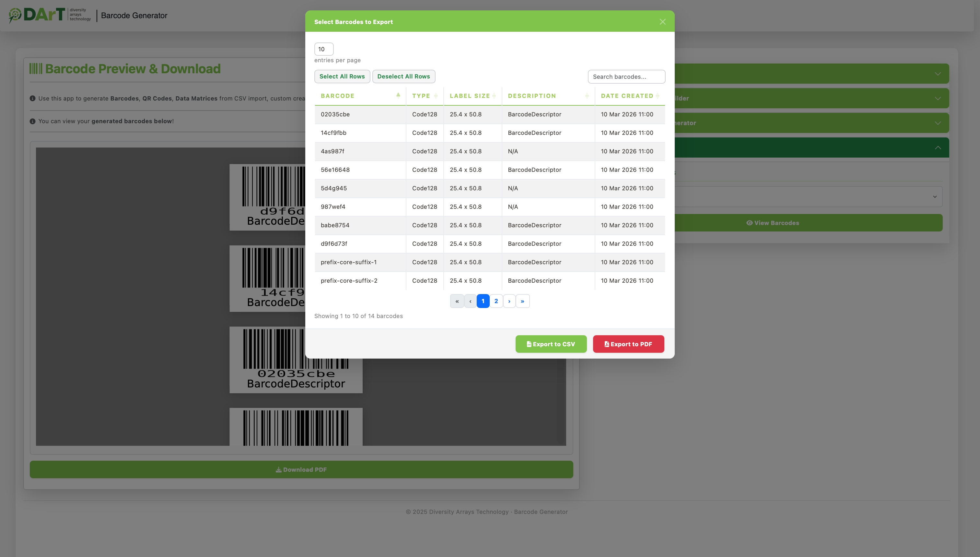Collapse the dark green panel using its chevron
Viewport: 980px width, 557px height.
(938, 147)
